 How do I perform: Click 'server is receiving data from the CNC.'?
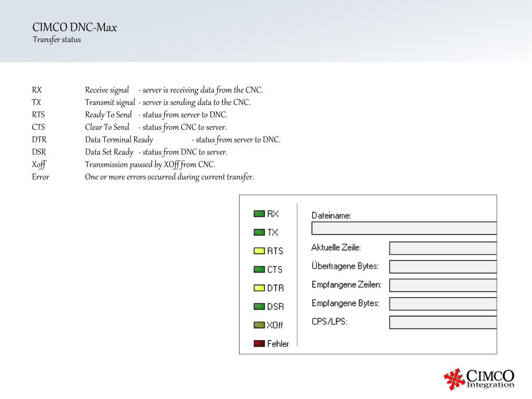203,90
